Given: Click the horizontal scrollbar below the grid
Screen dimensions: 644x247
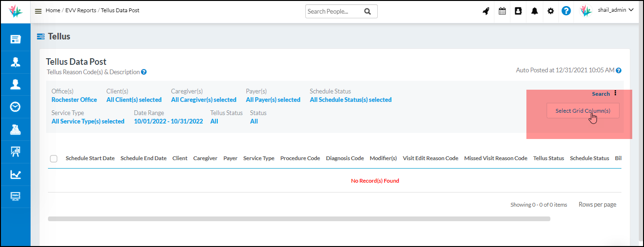Looking at the screenshot, I should click(299, 218).
